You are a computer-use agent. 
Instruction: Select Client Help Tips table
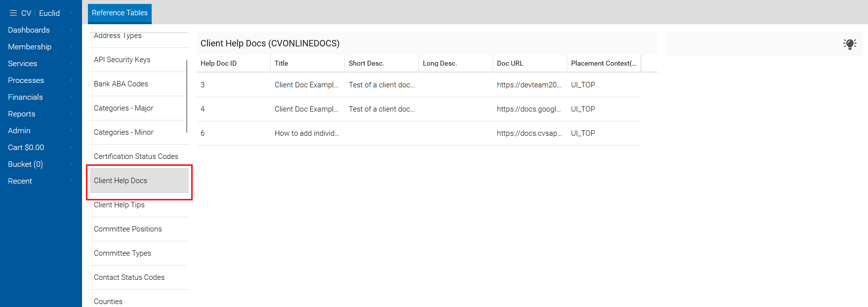tap(139, 205)
